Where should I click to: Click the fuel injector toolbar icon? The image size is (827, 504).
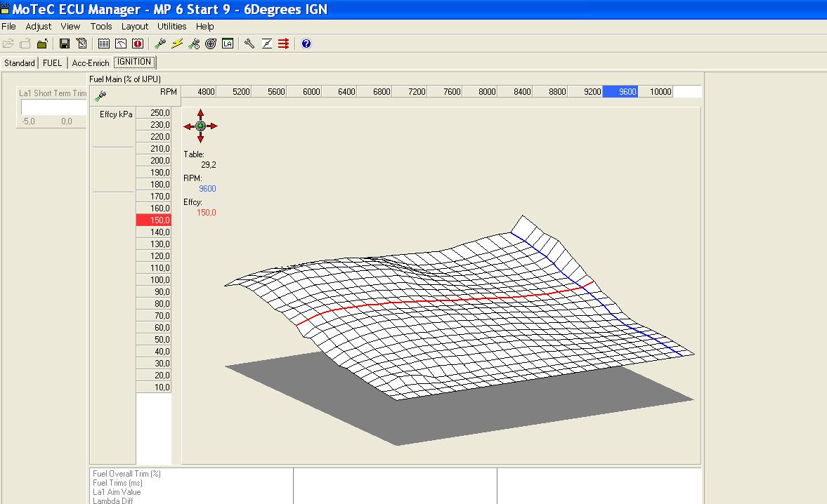[160, 44]
